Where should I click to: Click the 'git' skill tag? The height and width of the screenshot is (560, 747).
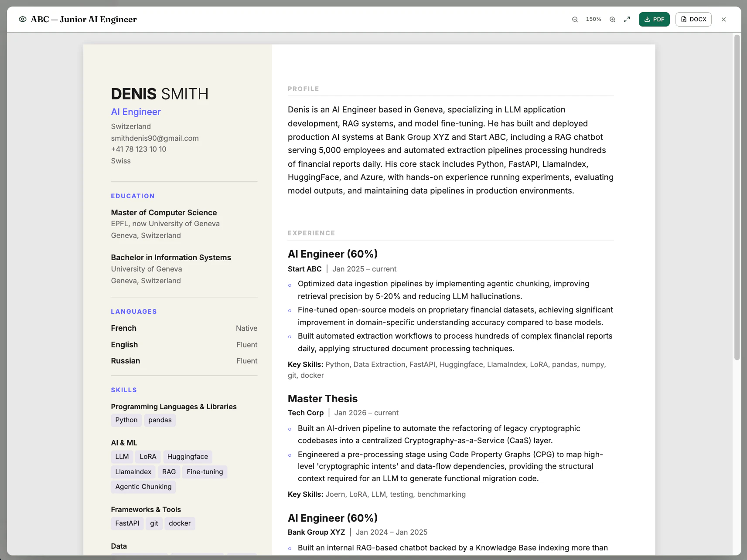[154, 523]
